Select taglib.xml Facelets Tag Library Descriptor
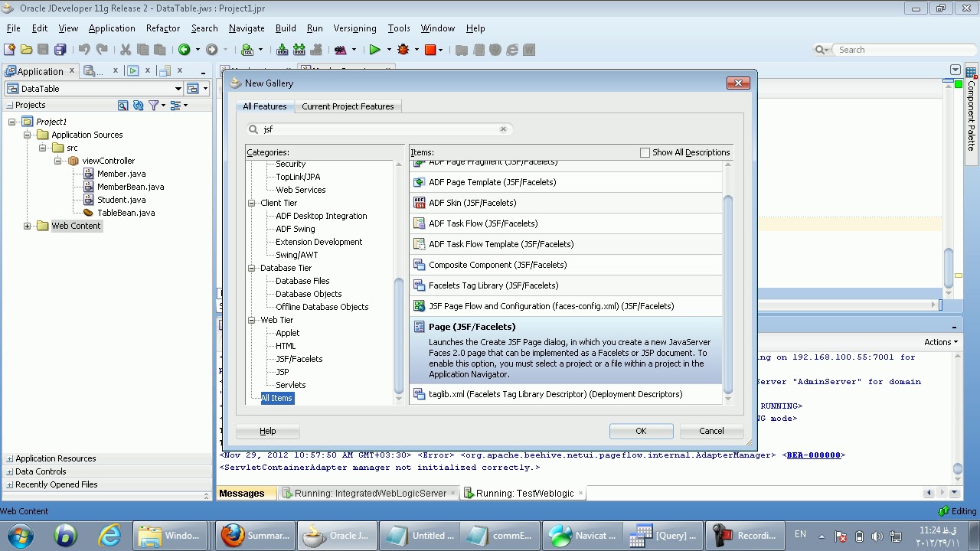The width and height of the screenshot is (980, 551). click(x=566, y=394)
